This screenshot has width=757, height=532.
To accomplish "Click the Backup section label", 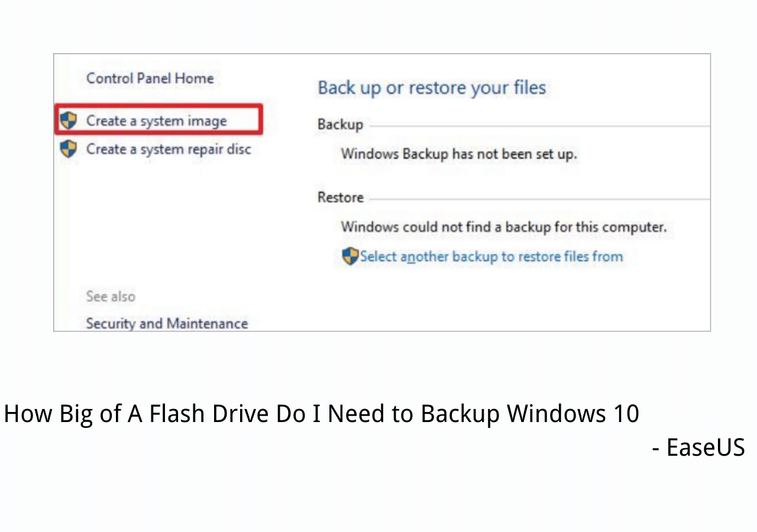I will click(x=340, y=125).
